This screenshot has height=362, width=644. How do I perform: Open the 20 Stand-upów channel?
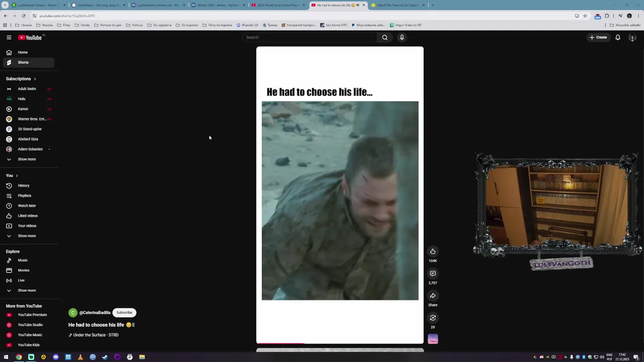click(28, 129)
